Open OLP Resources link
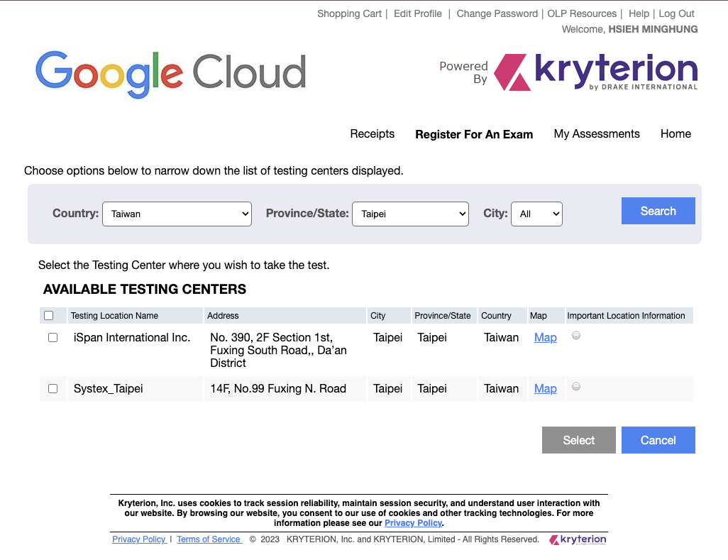728x560 pixels. (582, 14)
